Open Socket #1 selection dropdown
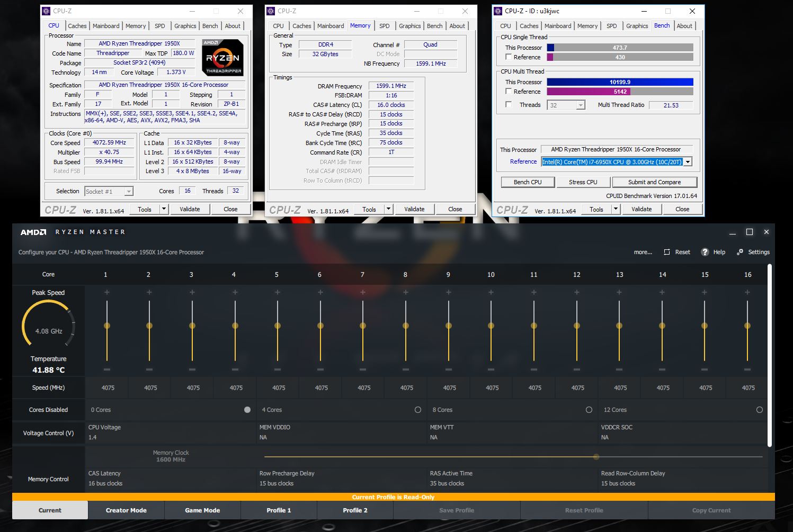793x532 pixels. pyautogui.click(x=129, y=192)
